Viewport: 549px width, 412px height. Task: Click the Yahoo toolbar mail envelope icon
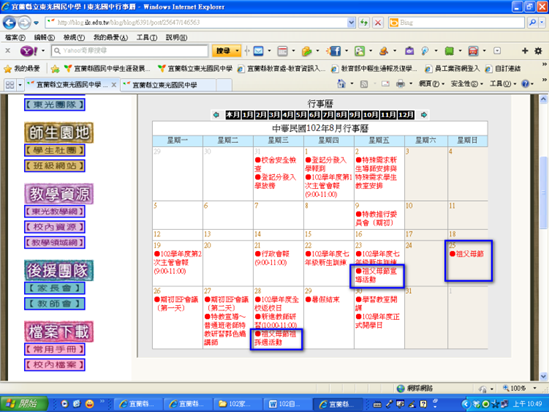(x=258, y=51)
